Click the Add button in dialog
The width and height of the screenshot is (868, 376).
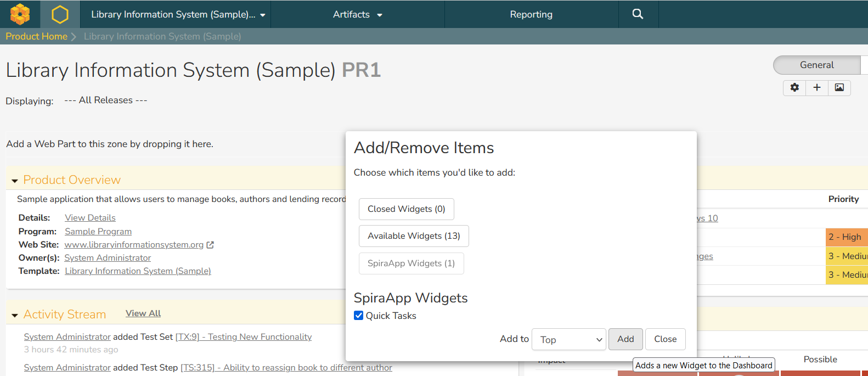[625, 339]
